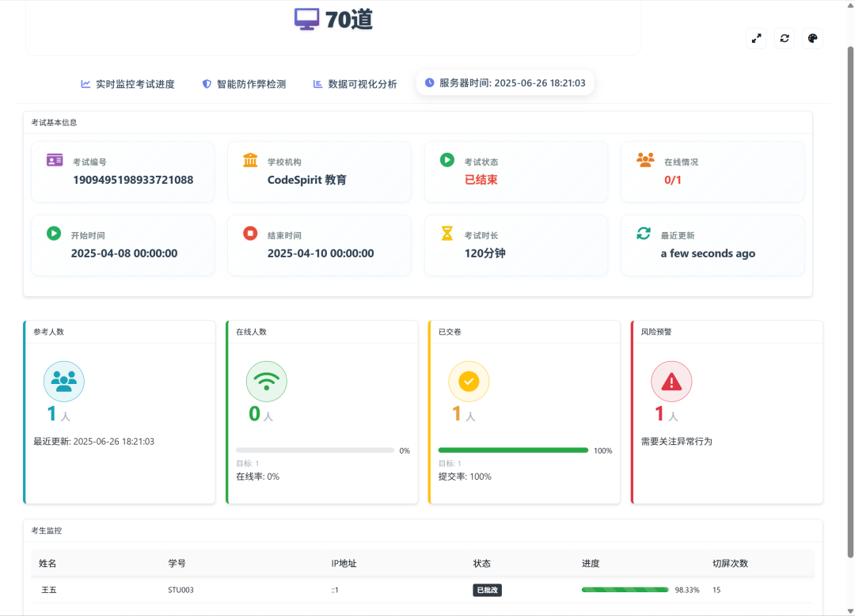The width and height of the screenshot is (855, 616).
Task: Click the teal group icon in 参考人数 card
Action: tap(64, 382)
